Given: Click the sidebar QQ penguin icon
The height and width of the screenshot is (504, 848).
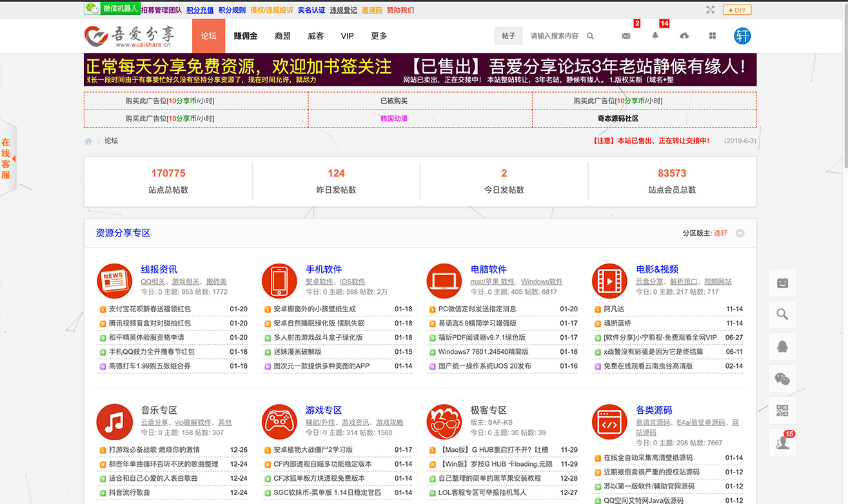Looking at the screenshot, I should click(x=782, y=346).
